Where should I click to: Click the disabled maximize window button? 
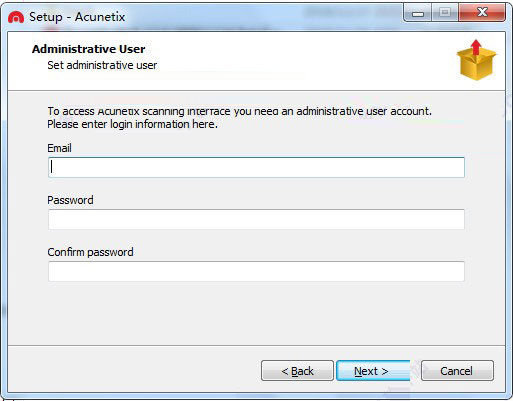tap(445, 13)
